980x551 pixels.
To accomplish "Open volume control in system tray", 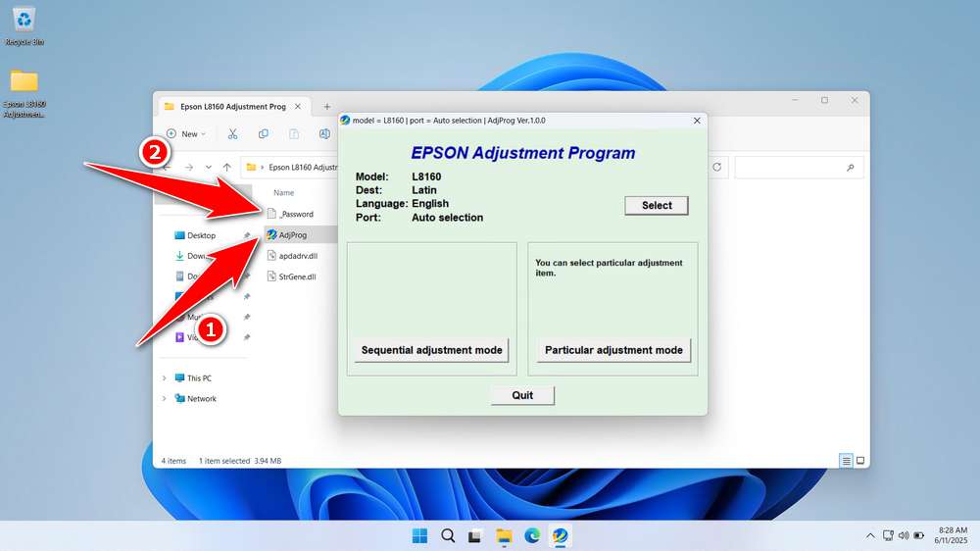I will click(904, 535).
